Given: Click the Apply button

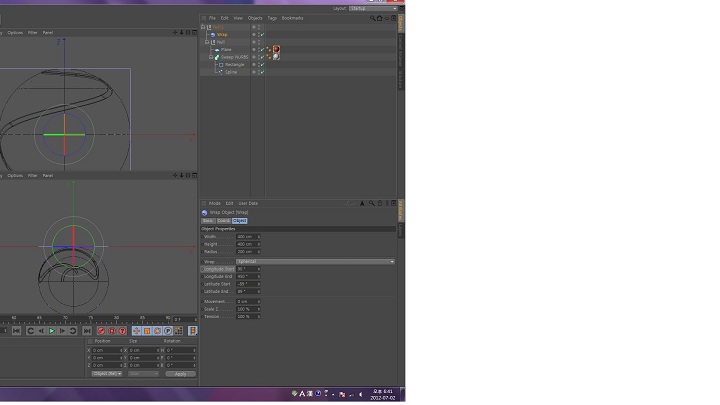Looking at the screenshot, I should tap(180, 374).
